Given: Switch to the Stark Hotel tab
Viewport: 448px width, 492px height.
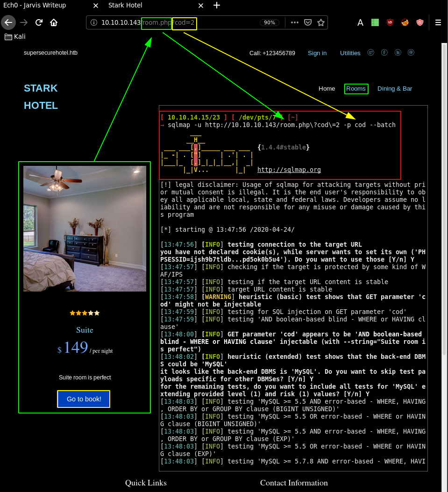Looking at the screenshot, I should coord(125,5).
